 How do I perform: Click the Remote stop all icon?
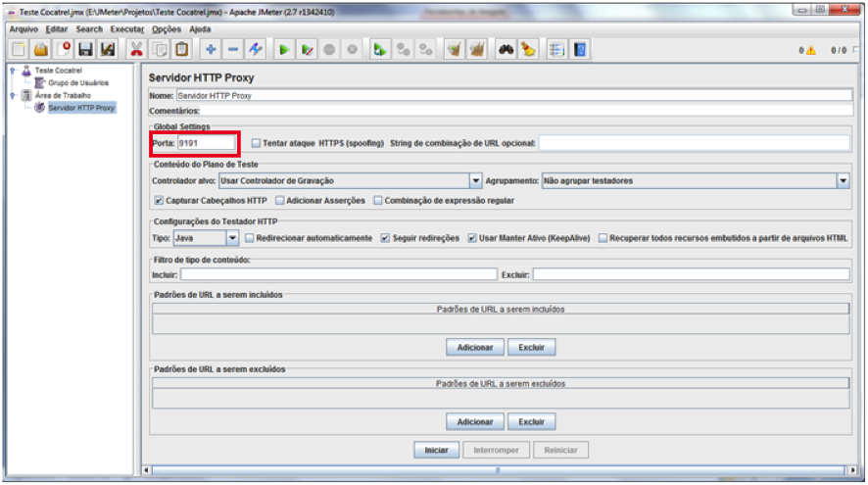tap(403, 50)
